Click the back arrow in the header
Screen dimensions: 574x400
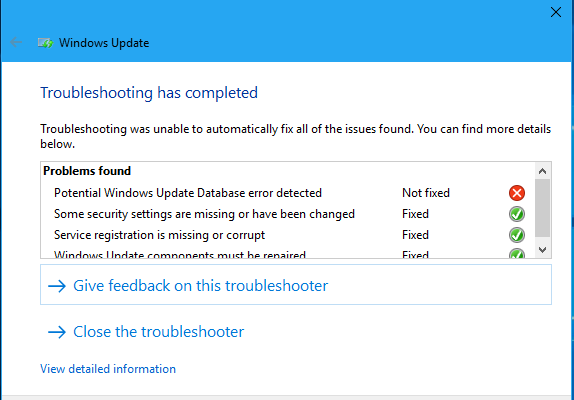(16, 42)
